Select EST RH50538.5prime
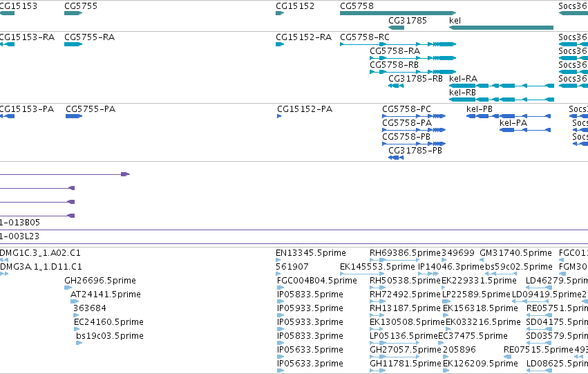Viewport: 588px width, 374px height. [x=405, y=281]
